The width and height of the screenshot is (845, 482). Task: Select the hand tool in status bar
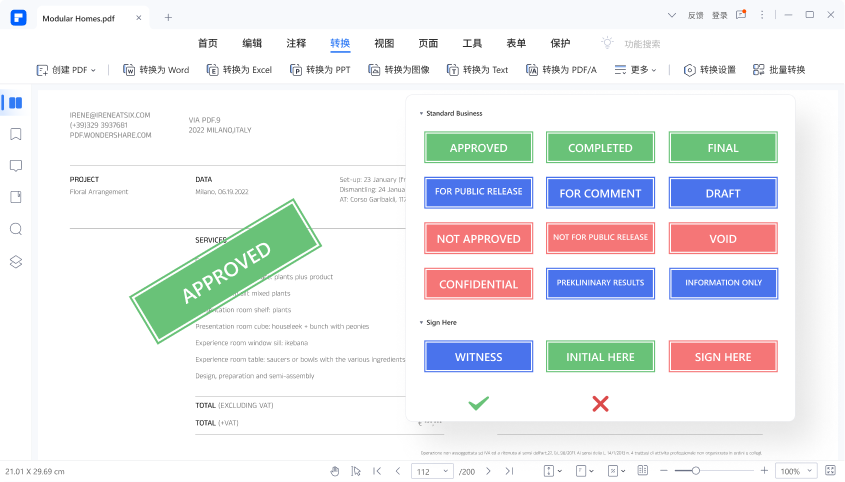click(x=335, y=471)
